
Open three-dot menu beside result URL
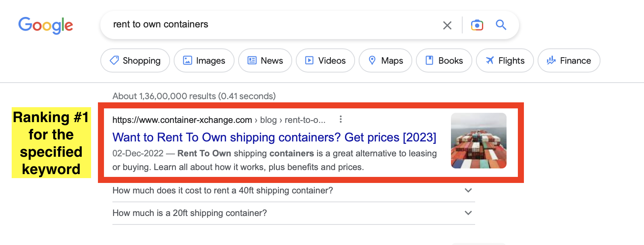(341, 119)
